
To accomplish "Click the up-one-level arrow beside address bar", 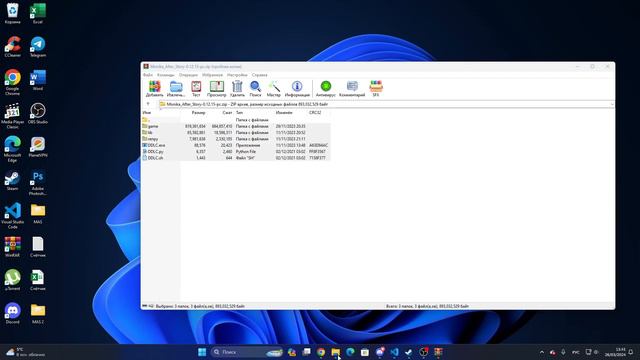I will (148, 104).
